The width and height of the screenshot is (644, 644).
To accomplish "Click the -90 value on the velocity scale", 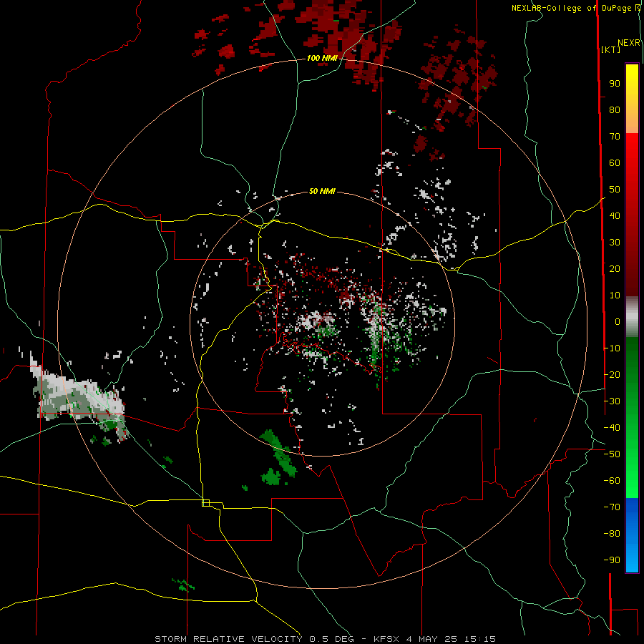I will point(612,560).
